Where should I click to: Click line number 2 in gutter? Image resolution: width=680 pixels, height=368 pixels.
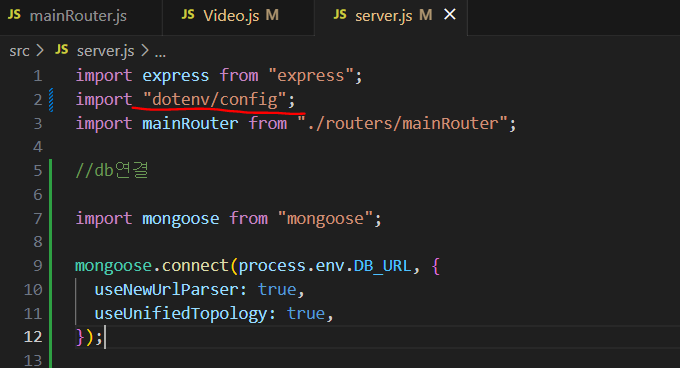(x=38, y=100)
